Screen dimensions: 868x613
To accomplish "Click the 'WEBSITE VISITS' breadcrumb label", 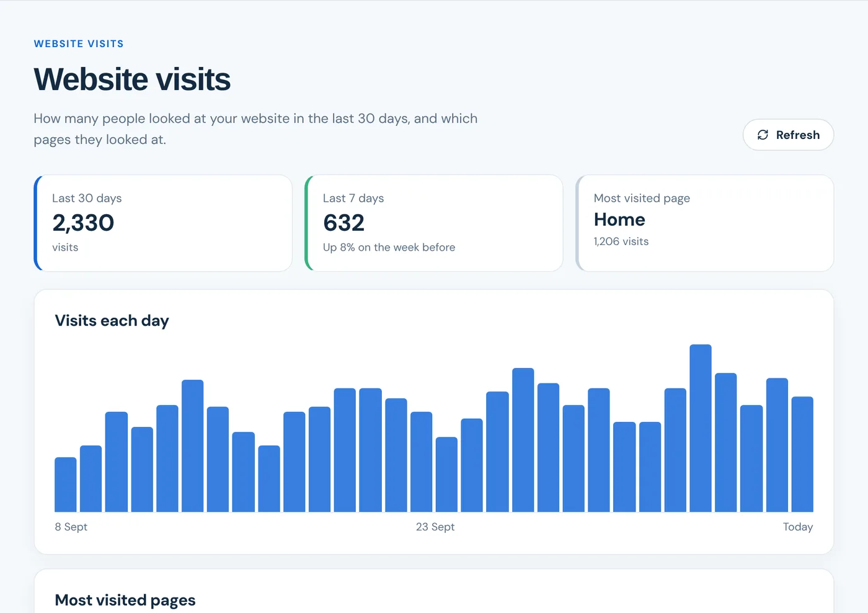I will 79,44.
